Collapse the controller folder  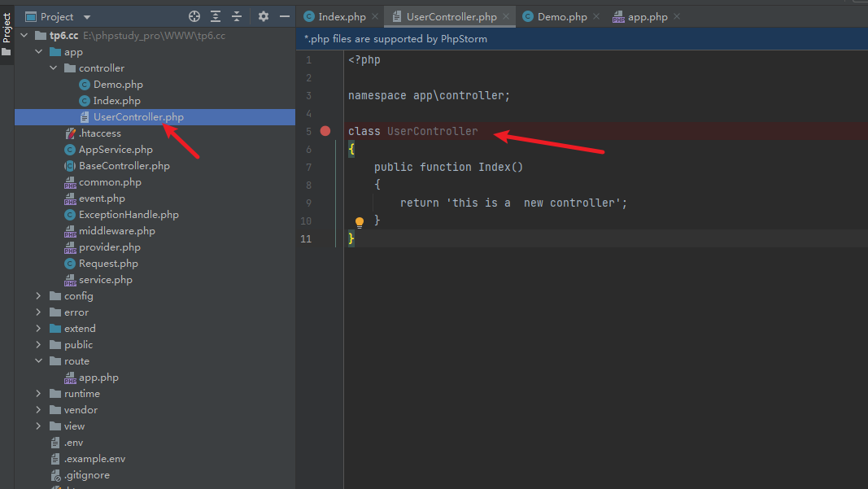coord(53,68)
